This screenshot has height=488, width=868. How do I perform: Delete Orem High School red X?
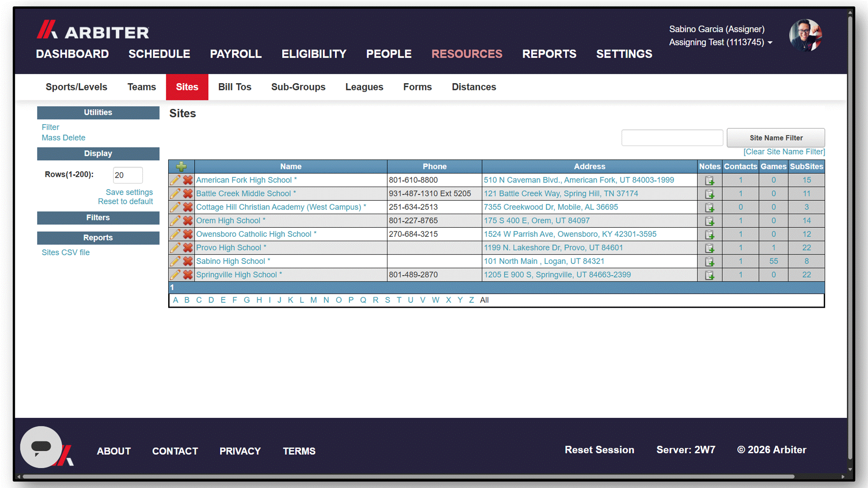pyautogui.click(x=188, y=221)
